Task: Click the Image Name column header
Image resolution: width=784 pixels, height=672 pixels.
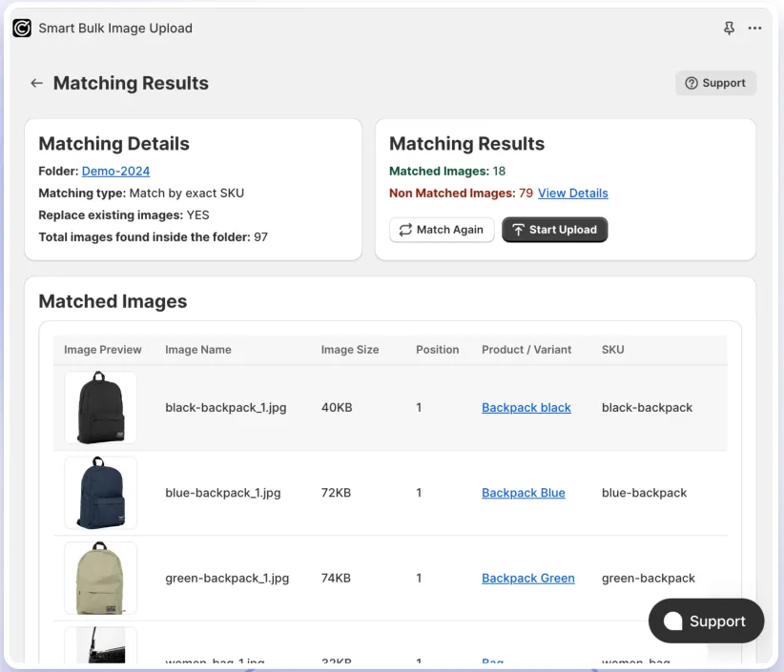Action: [x=198, y=350]
